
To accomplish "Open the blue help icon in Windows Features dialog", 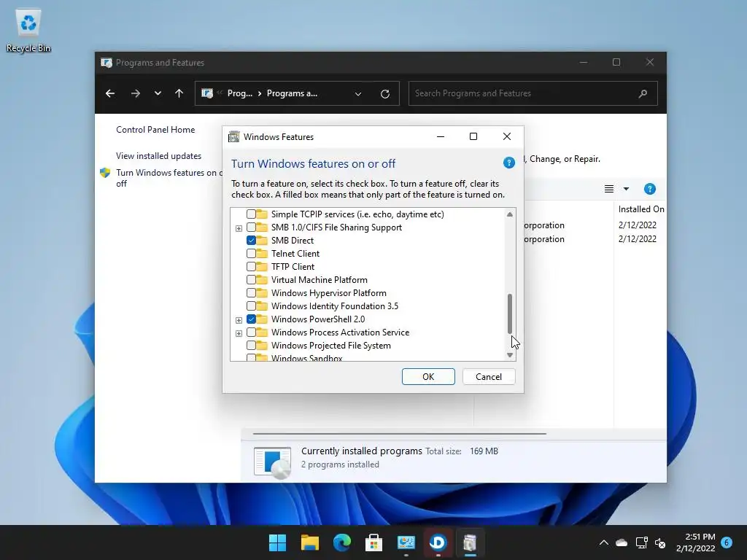I will [508, 163].
